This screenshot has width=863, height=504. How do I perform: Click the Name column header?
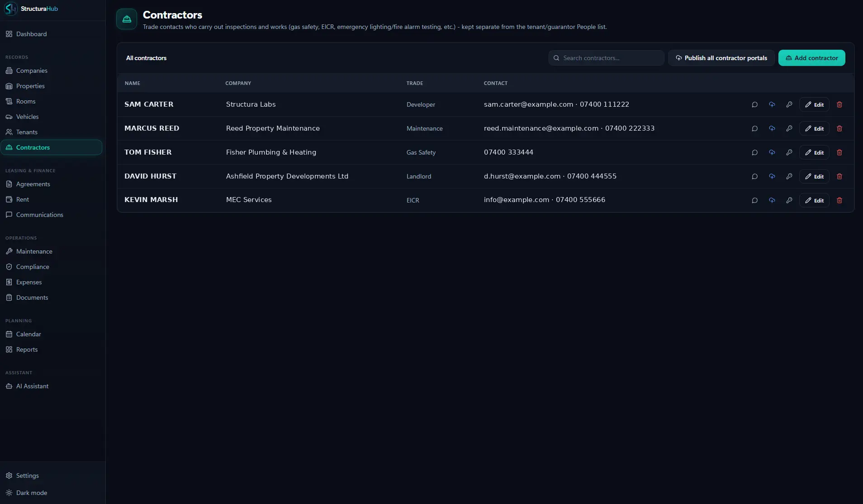(x=133, y=83)
